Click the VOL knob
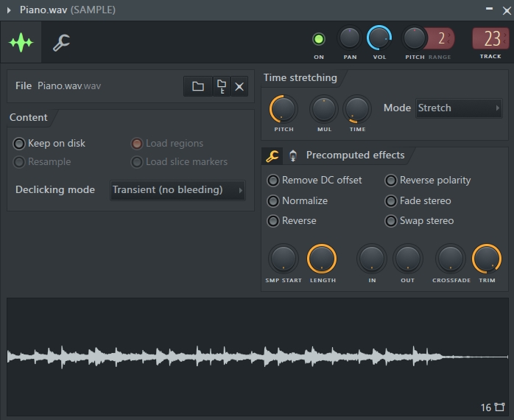This screenshot has width=514, height=420. pyautogui.click(x=379, y=38)
